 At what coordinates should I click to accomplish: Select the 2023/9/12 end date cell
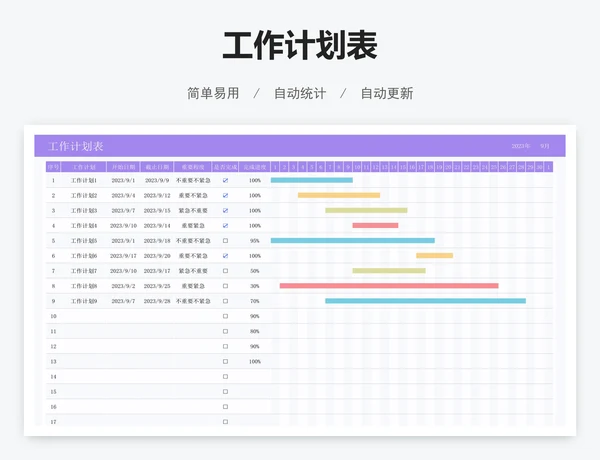[157, 196]
